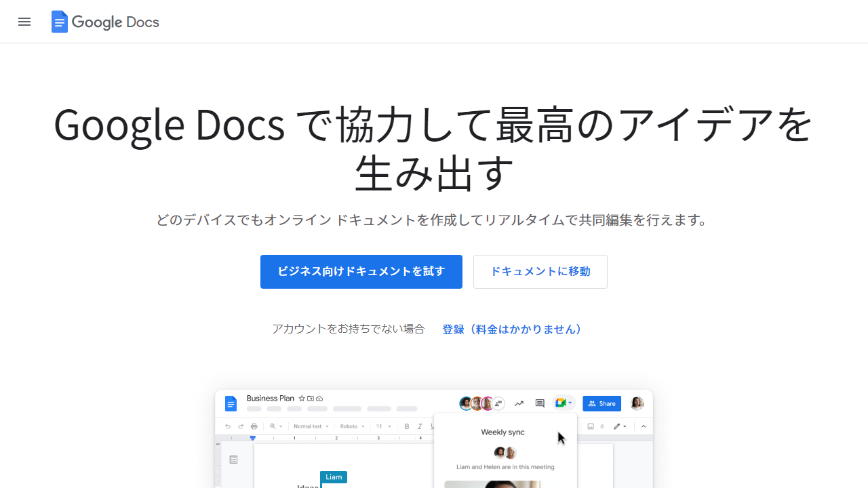Image resolution: width=868 pixels, height=488 pixels.
Task: Open the zoom dropdown in preview toolbar
Action: 276,426
